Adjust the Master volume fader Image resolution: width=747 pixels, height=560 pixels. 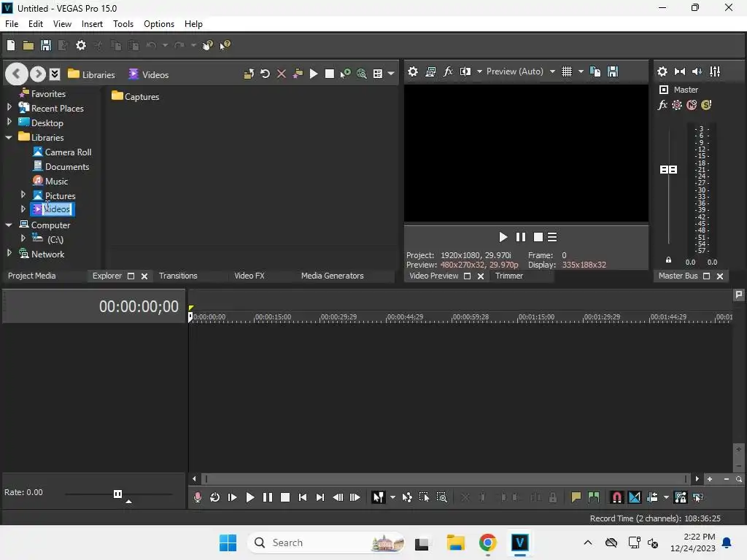point(668,169)
